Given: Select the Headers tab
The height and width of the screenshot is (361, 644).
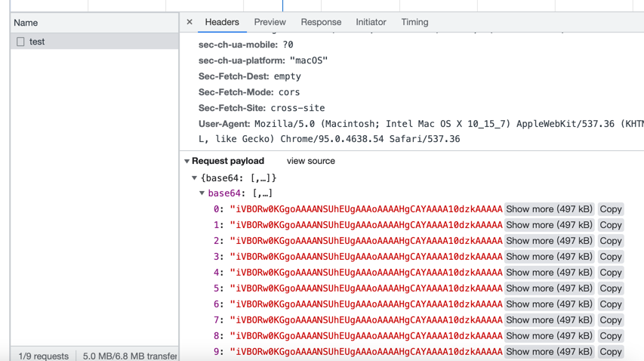Looking at the screenshot, I should coord(222,22).
